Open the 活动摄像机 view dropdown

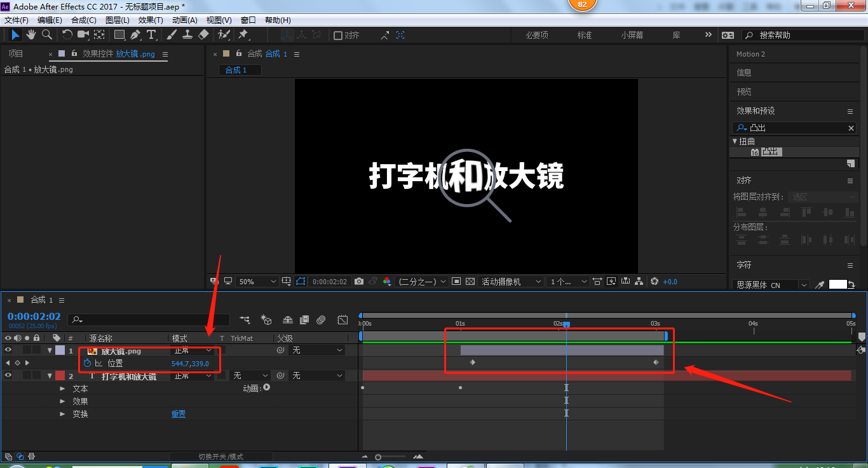(x=512, y=281)
